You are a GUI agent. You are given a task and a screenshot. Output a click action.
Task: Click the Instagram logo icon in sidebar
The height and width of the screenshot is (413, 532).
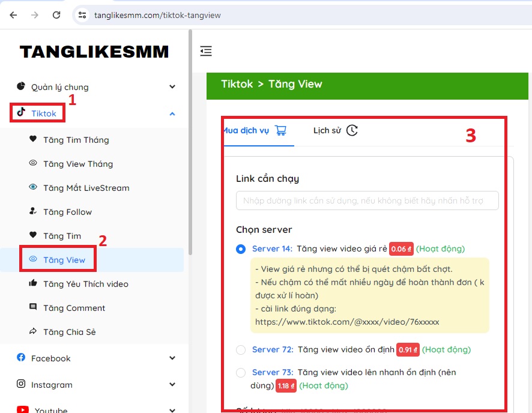(x=21, y=384)
